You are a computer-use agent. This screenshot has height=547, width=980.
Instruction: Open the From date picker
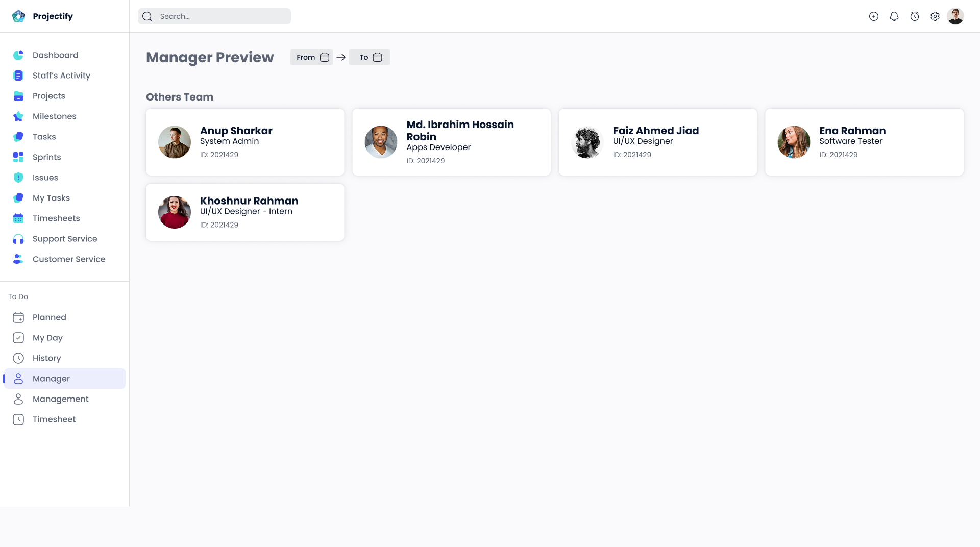pos(311,57)
